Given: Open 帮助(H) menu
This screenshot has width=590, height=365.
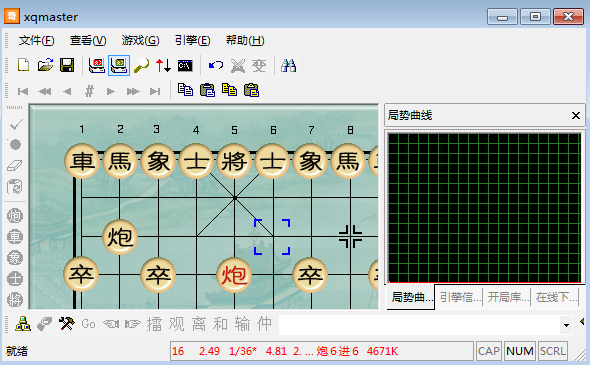Looking at the screenshot, I should point(245,40).
